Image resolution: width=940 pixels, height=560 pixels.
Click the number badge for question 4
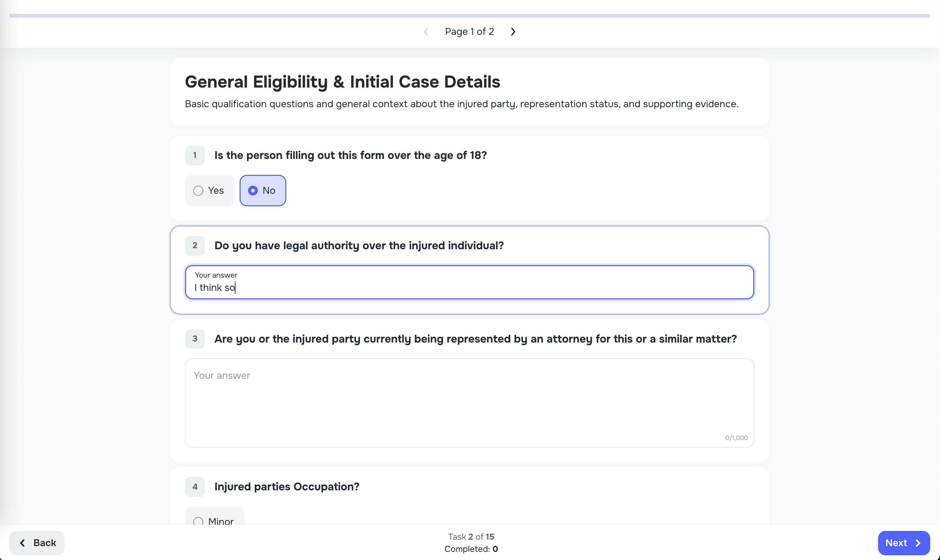click(195, 487)
